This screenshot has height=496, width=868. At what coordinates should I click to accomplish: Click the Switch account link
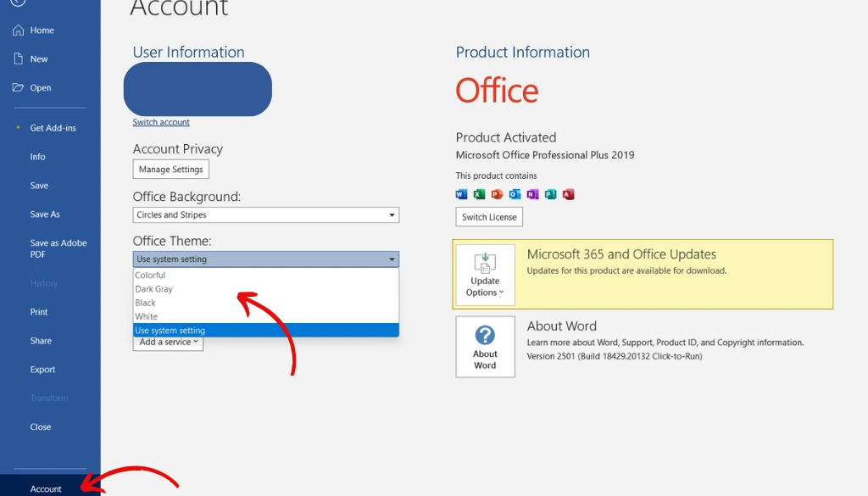pyautogui.click(x=161, y=122)
